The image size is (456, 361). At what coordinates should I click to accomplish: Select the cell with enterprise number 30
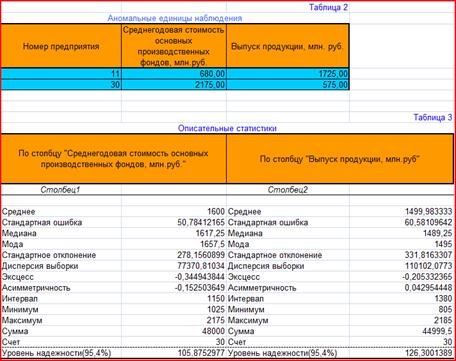61,85
